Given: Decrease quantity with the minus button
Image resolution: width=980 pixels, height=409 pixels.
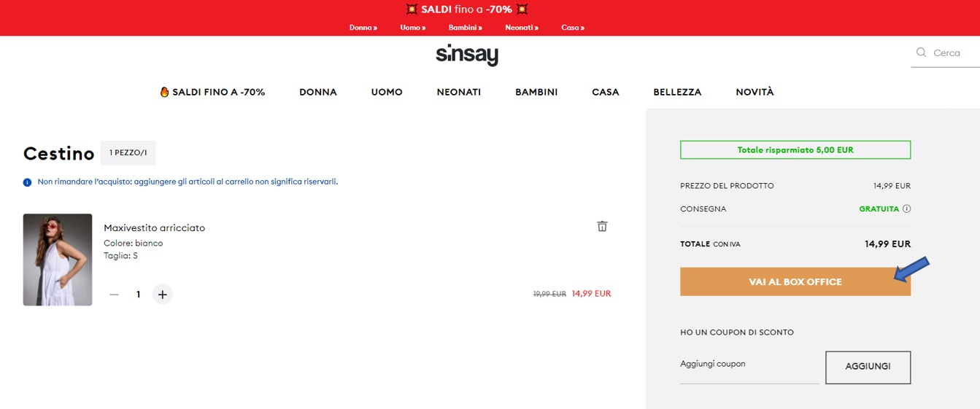Looking at the screenshot, I should click(x=114, y=295).
